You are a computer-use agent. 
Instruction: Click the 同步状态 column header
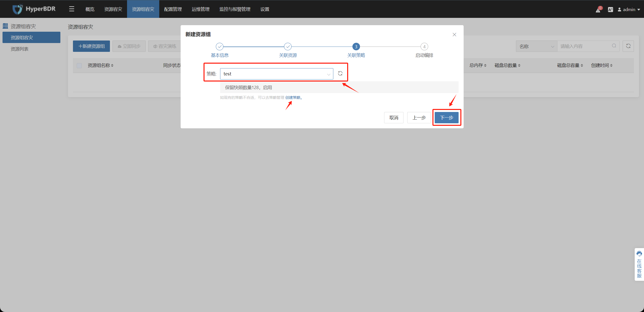tap(172, 65)
